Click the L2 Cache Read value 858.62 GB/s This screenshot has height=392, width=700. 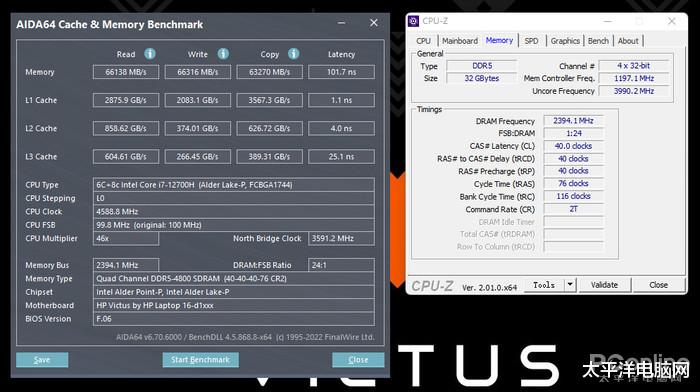(x=126, y=128)
